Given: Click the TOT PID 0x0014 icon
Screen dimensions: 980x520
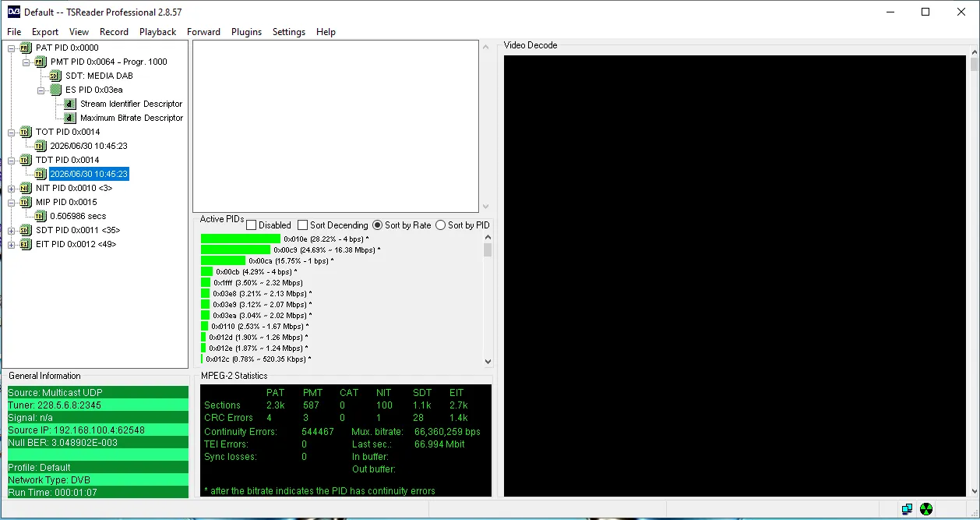Looking at the screenshot, I should 26,132.
